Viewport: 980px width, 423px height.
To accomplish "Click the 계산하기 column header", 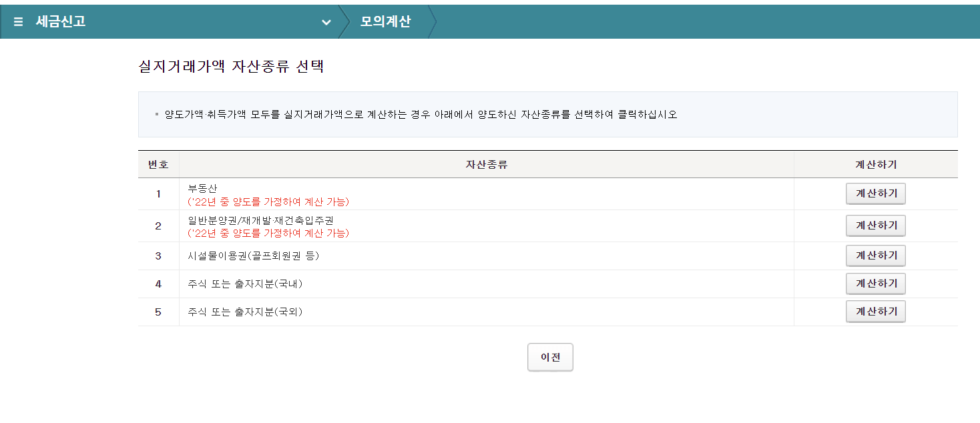I will (876, 163).
